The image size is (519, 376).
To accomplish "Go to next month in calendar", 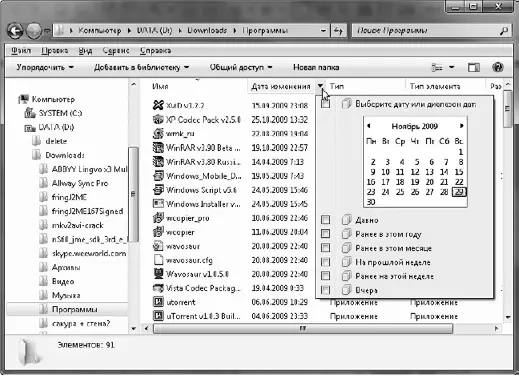I will pos(462,126).
